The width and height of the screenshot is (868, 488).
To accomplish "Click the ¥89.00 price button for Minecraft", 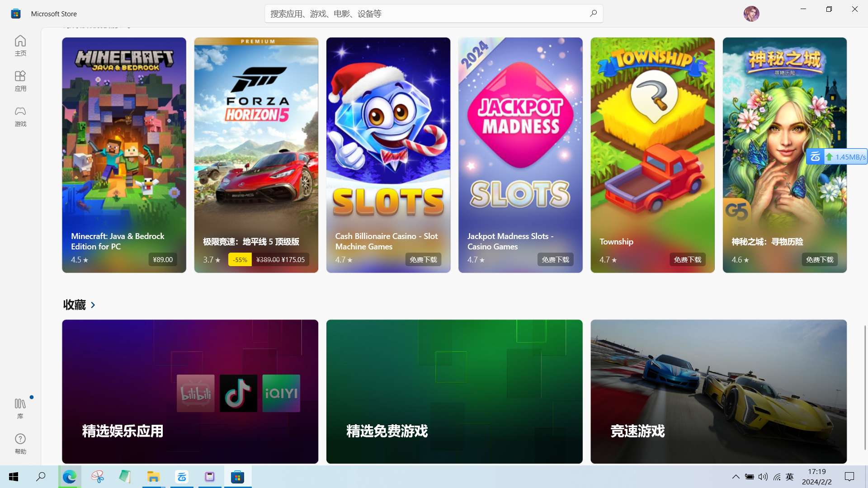I will [163, 259].
